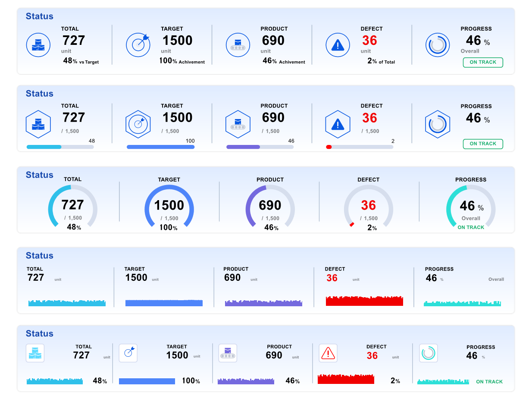Image resolution: width=532 pixels, height=399 pixels.
Task: Click cyan sparkline next to bold 48%
Action: pyautogui.click(x=55, y=381)
